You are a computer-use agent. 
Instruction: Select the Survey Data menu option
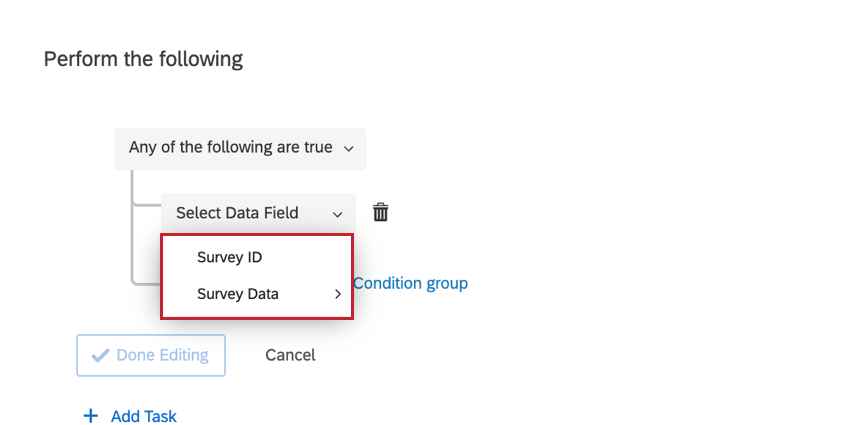click(x=257, y=294)
